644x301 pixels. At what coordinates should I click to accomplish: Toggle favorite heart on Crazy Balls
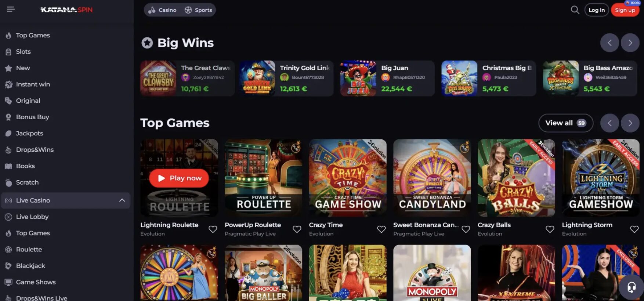(550, 229)
